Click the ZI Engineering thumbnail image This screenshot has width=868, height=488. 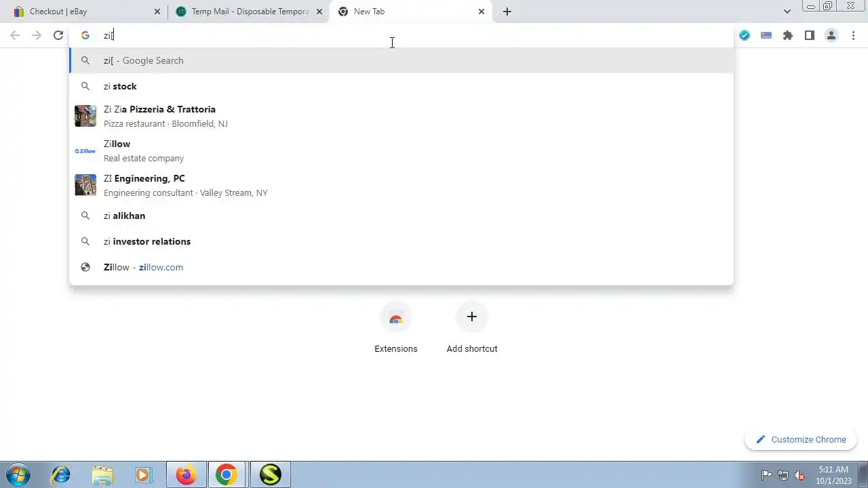(85, 185)
